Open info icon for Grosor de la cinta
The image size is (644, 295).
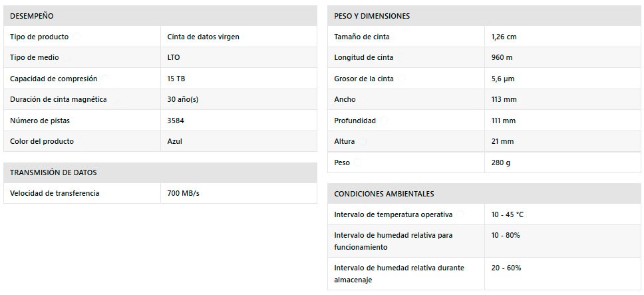(x=401, y=78)
